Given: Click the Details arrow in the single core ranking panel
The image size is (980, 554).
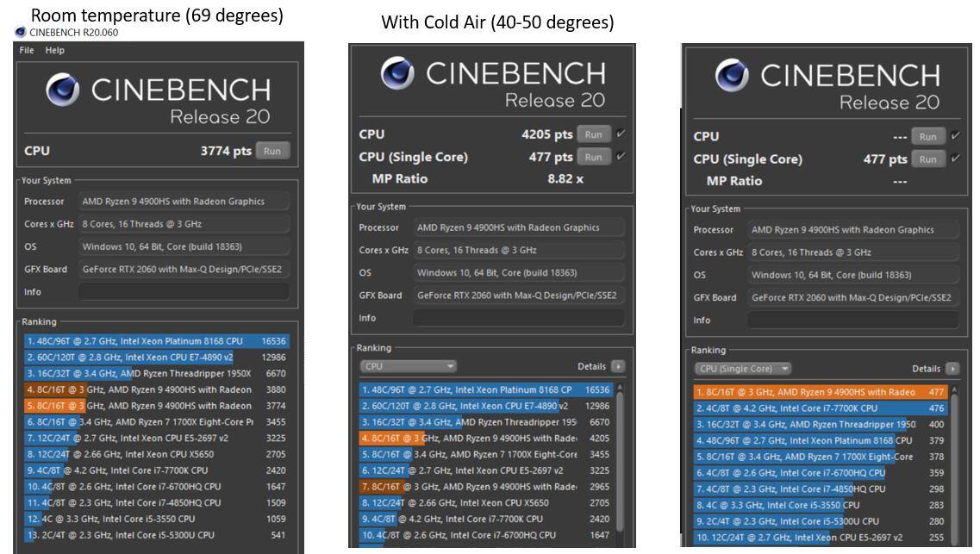Looking at the screenshot, I should 952,368.
